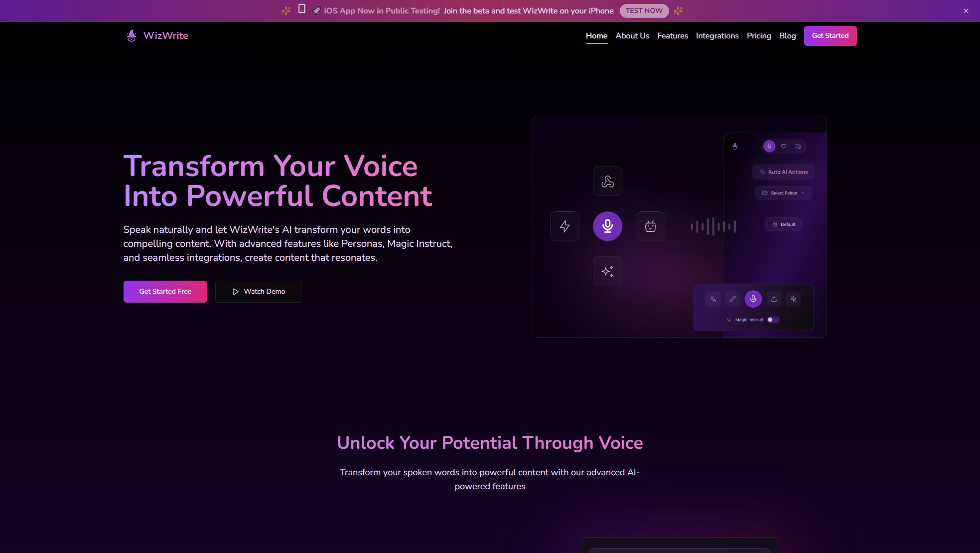Go to the Pricing page

click(x=758, y=36)
